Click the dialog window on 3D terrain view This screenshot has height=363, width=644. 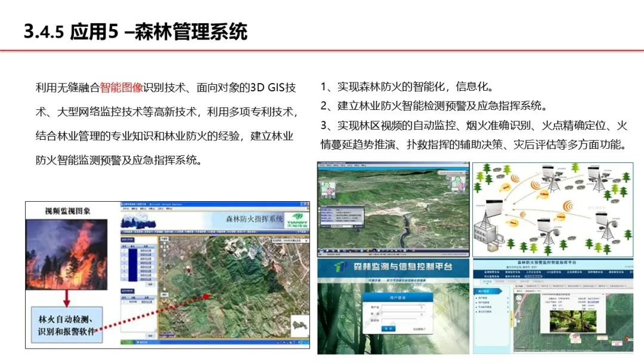point(342,217)
